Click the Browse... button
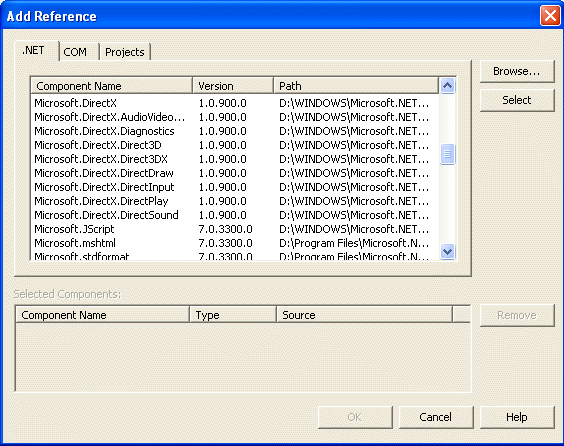The width and height of the screenshot is (564, 446). click(517, 71)
